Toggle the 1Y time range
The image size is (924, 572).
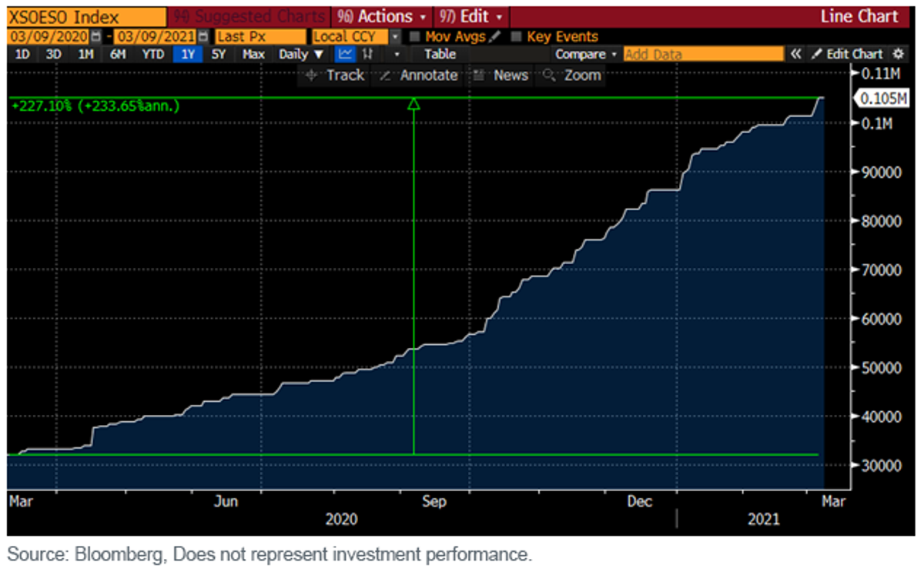188,54
